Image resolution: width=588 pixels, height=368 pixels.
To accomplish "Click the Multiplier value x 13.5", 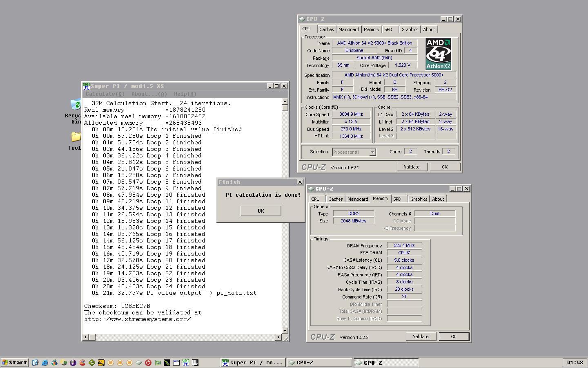I will tap(351, 122).
